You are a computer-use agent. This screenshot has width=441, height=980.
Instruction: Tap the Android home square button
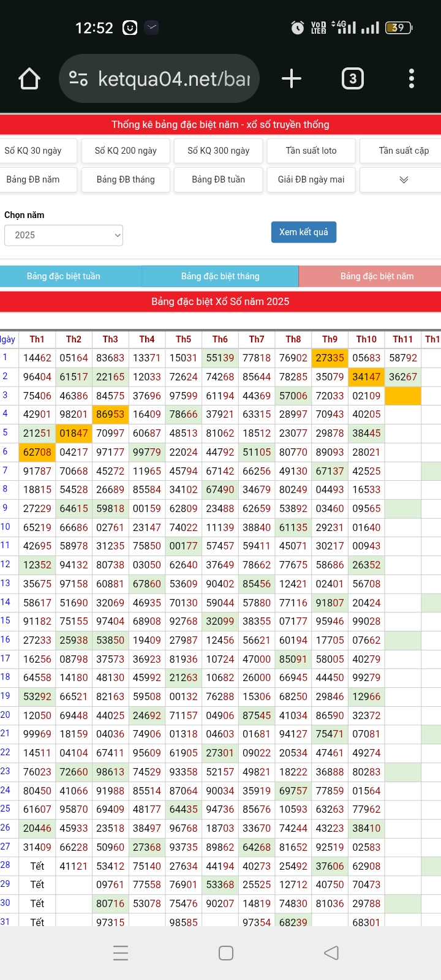point(226,952)
